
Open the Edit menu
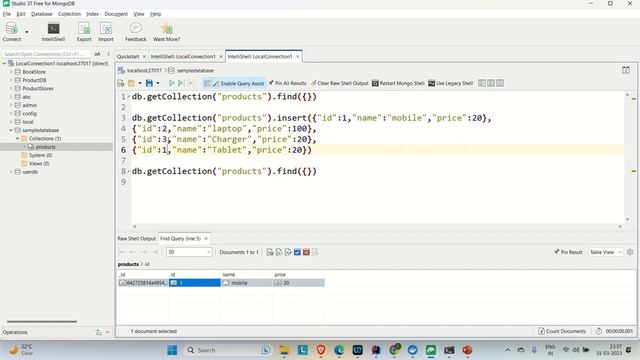(21, 14)
